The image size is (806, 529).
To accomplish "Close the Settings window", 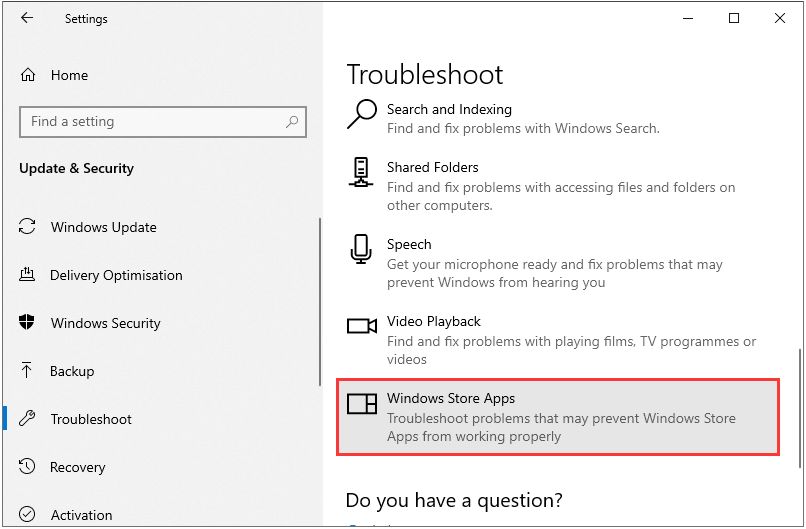I will click(x=779, y=19).
